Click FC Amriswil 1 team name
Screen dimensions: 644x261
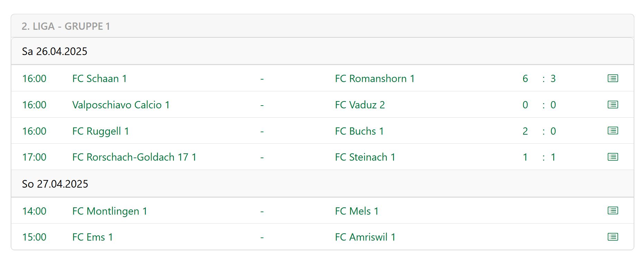click(365, 237)
